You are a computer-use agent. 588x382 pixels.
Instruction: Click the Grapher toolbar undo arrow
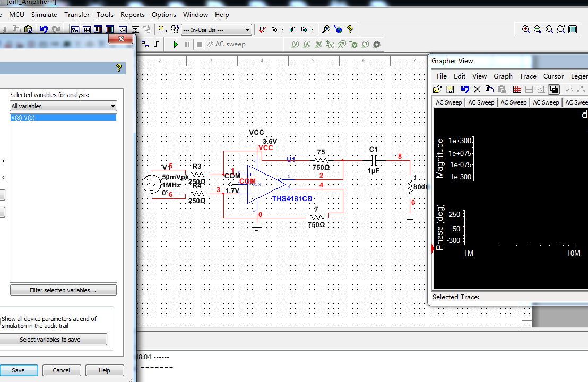(x=465, y=90)
